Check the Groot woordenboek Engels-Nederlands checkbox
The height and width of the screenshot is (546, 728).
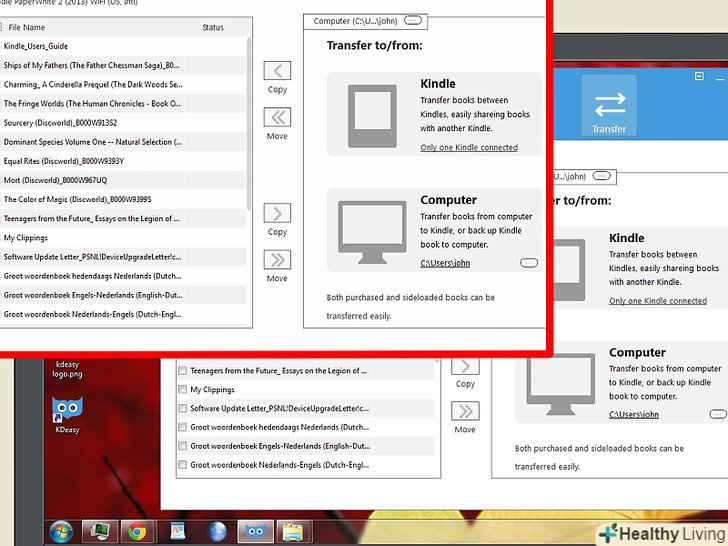[182, 446]
